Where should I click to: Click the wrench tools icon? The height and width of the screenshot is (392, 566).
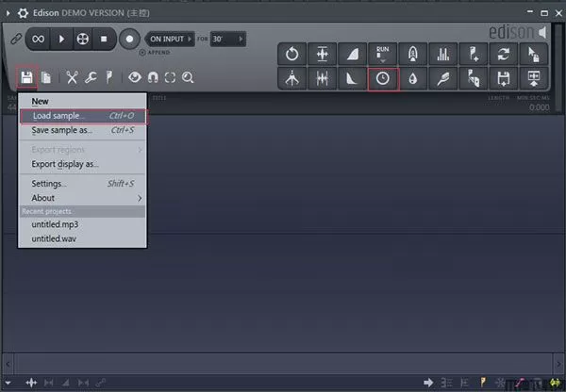pyautogui.click(x=91, y=77)
